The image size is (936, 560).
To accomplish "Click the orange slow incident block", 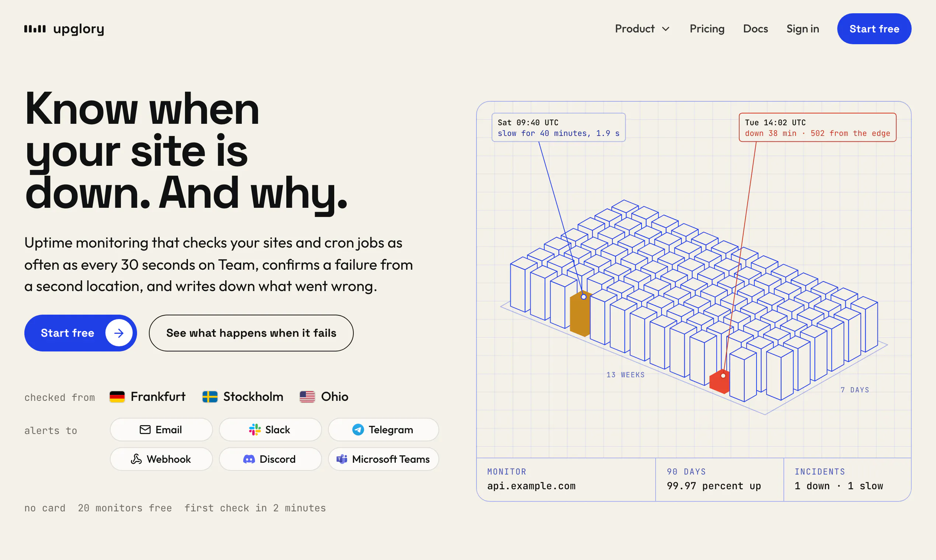I will click(580, 314).
